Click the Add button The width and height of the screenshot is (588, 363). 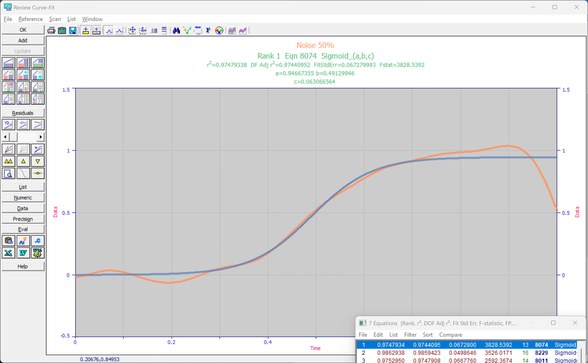23,40
